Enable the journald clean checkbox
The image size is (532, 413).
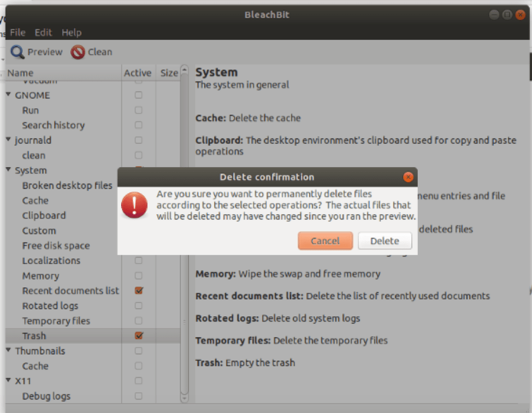138,155
